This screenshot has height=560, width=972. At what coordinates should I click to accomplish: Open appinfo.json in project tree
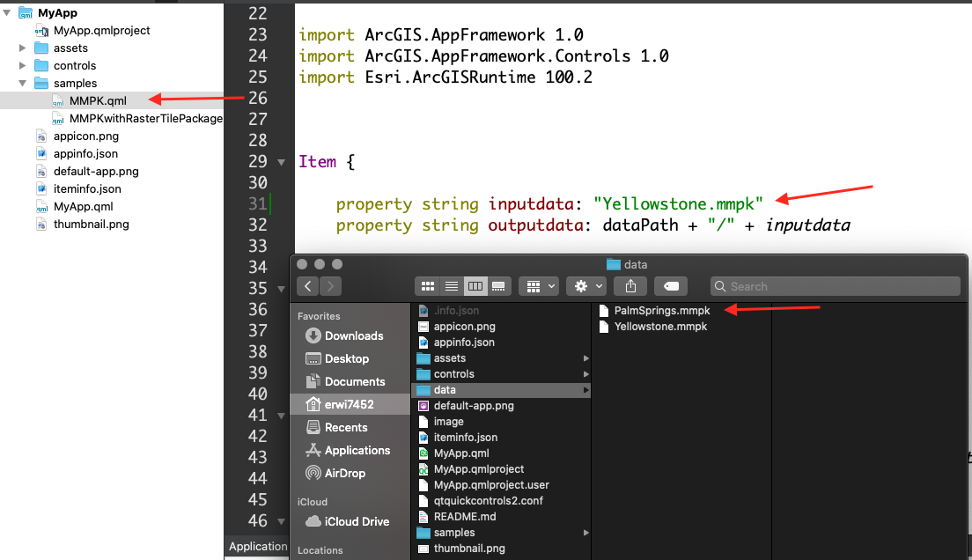click(x=77, y=154)
